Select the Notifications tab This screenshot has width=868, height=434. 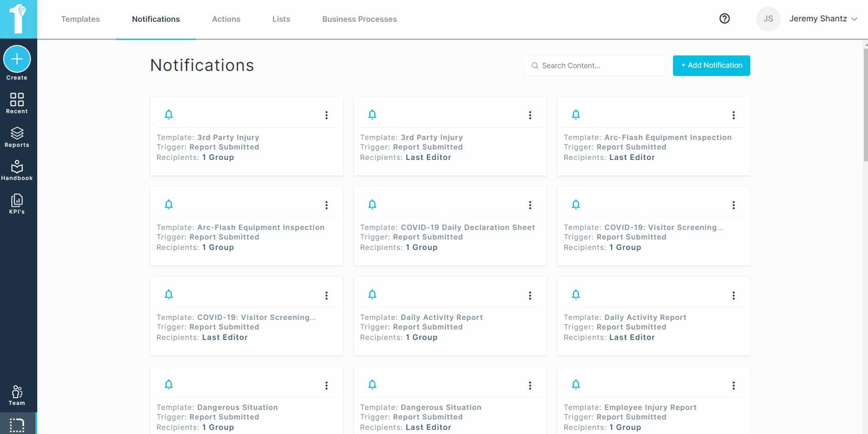156,19
